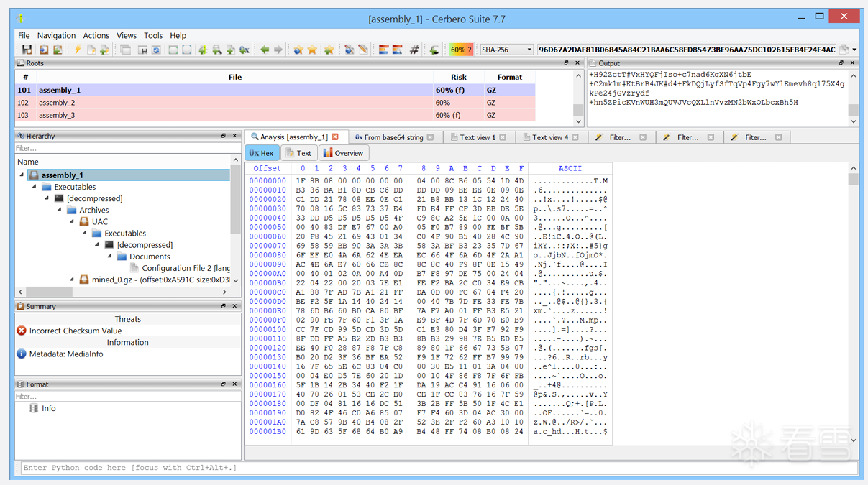Select assembly_2 row in Roots list
The image size is (868, 485).
(56, 103)
